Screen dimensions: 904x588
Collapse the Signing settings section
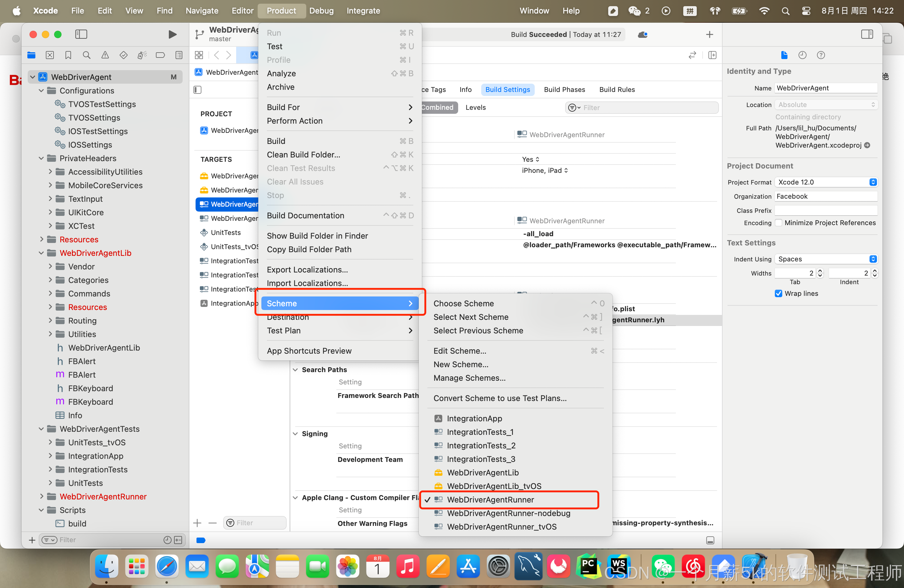[x=295, y=433]
